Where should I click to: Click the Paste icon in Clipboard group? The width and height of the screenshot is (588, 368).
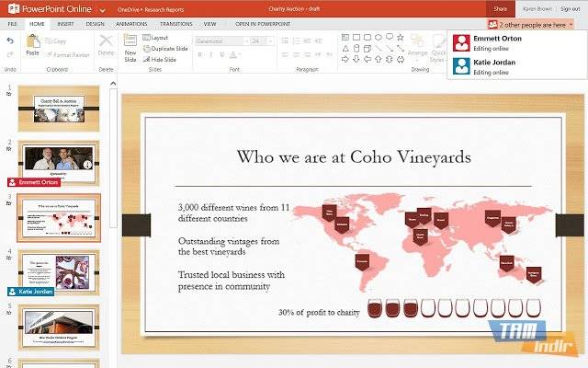coord(32,45)
